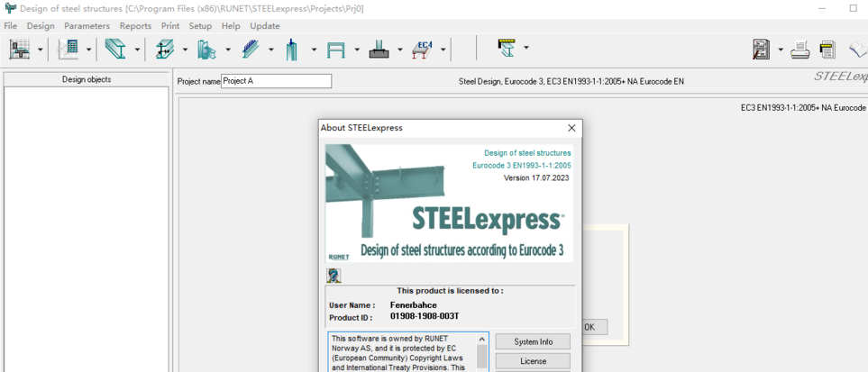Click the STEELexpress splash banner image
Viewport: 868px width, 372px height.
click(x=449, y=204)
